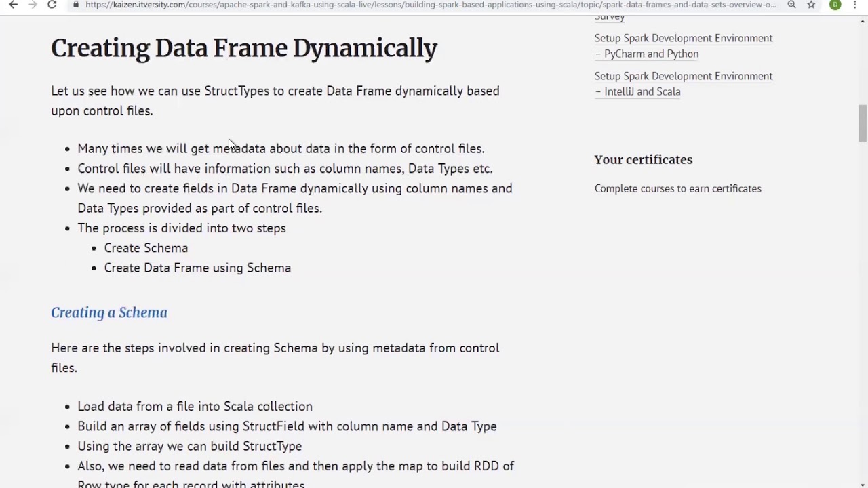This screenshot has width=868, height=488.
Task: Open the partially visible Survey link
Action: pos(610,17)
